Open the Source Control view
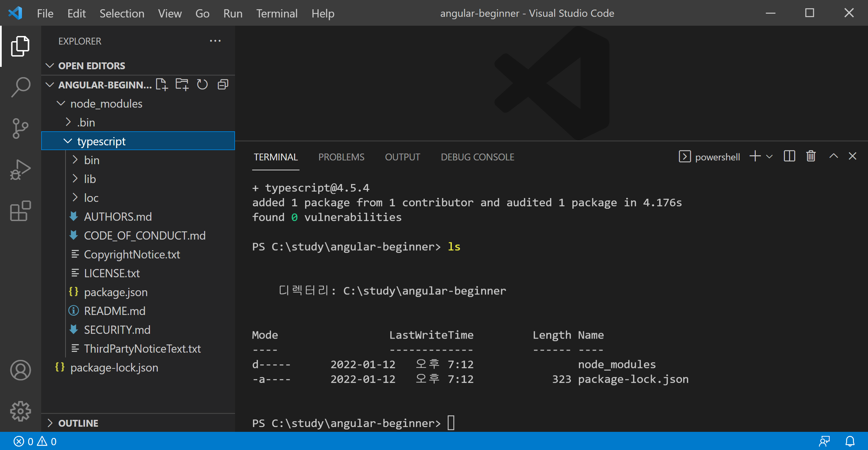The image size is (868, 450). coord(21,128)
